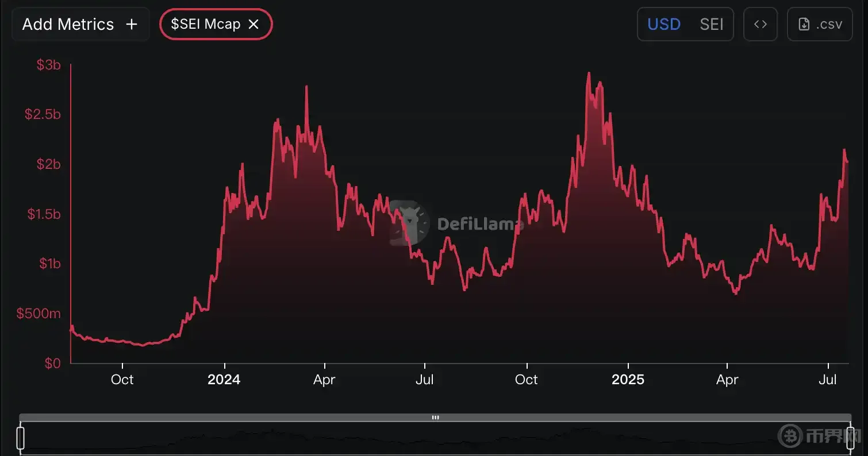The width and height of the screenshot is (868, 456).
Task: Switch denomination to USD
Action: click(x=663, y=24)
